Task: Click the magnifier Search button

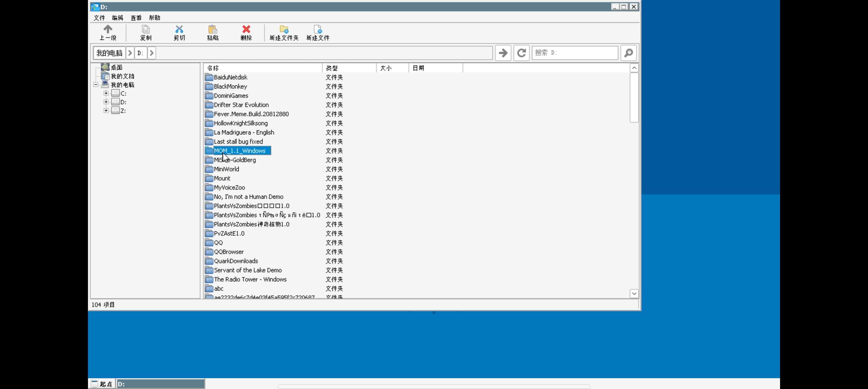Action: (x=628, y=53)
